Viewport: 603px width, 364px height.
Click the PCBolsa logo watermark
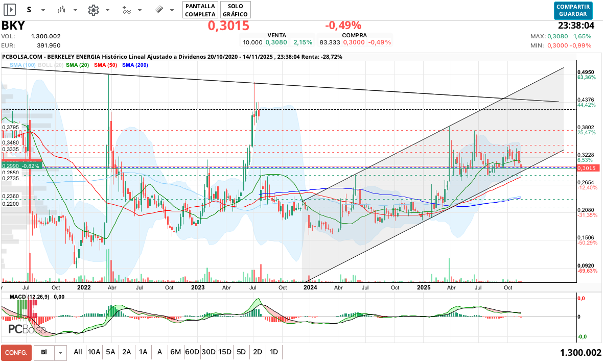(x=27, y=329)
